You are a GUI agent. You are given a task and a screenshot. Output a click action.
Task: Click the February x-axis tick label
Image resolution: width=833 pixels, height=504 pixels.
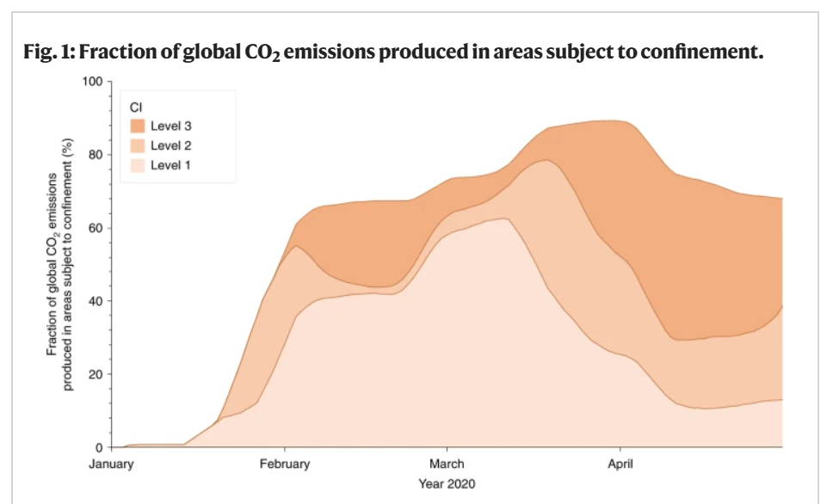coord(285,464)
